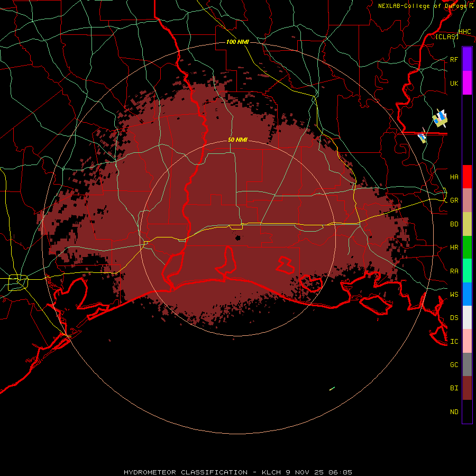Pick the dark green HR legend swatch

[467, 248]
